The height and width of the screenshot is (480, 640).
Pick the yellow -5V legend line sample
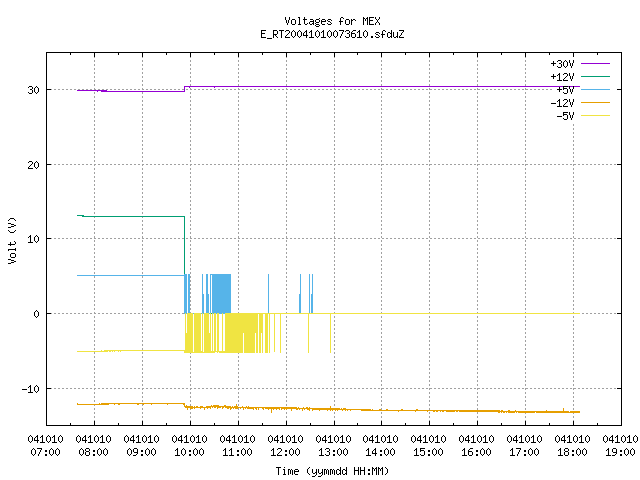pos(595,116)
